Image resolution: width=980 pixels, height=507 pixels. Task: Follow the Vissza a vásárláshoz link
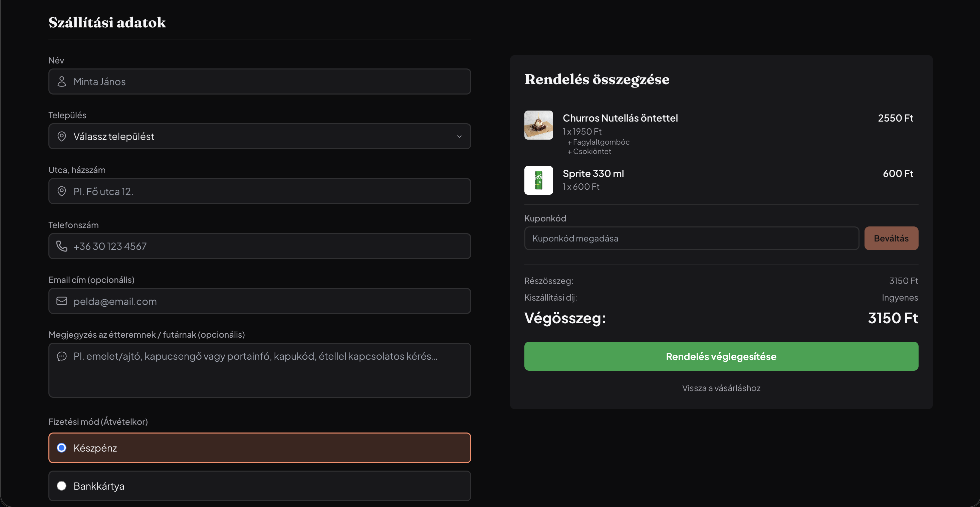721,388
